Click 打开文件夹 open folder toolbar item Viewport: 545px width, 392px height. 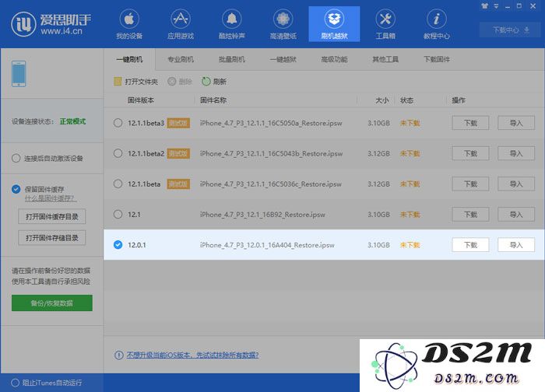click(x=136, y=82)
